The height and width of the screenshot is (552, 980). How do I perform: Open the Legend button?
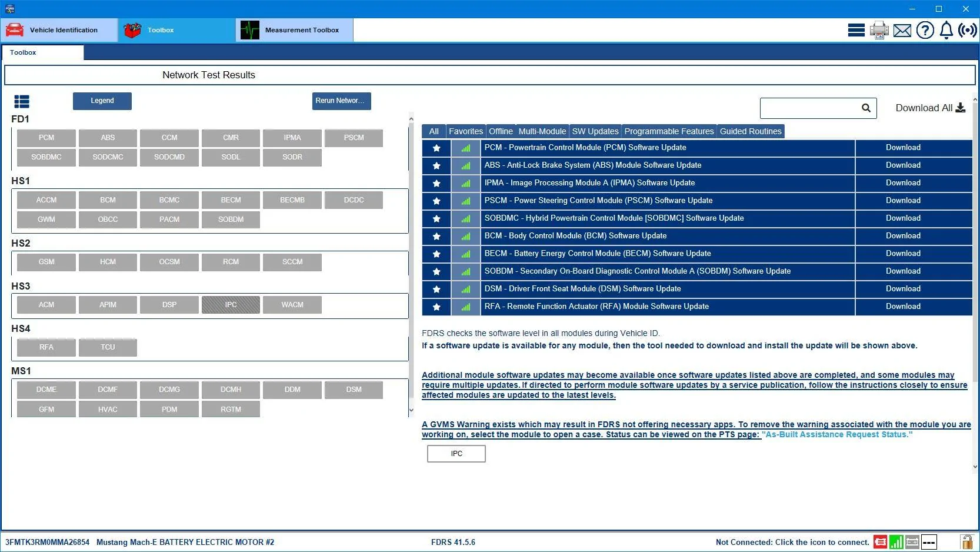(102, 101)
